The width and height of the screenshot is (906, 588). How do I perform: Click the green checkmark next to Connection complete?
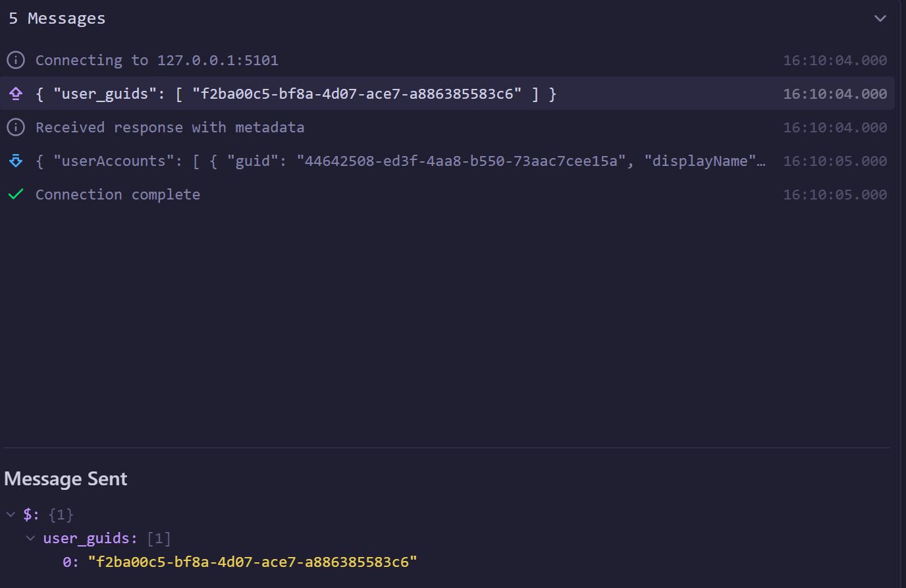tap(16, 194)
